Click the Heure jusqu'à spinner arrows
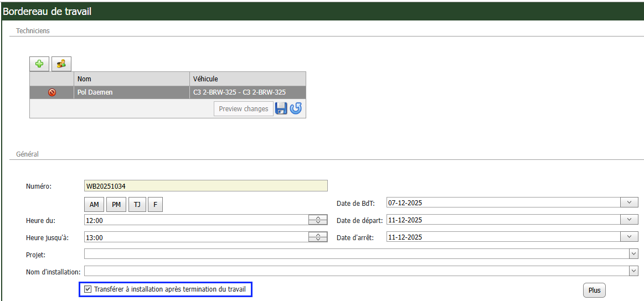Viewport: 644px width, 301px height. tap(317, 237)
